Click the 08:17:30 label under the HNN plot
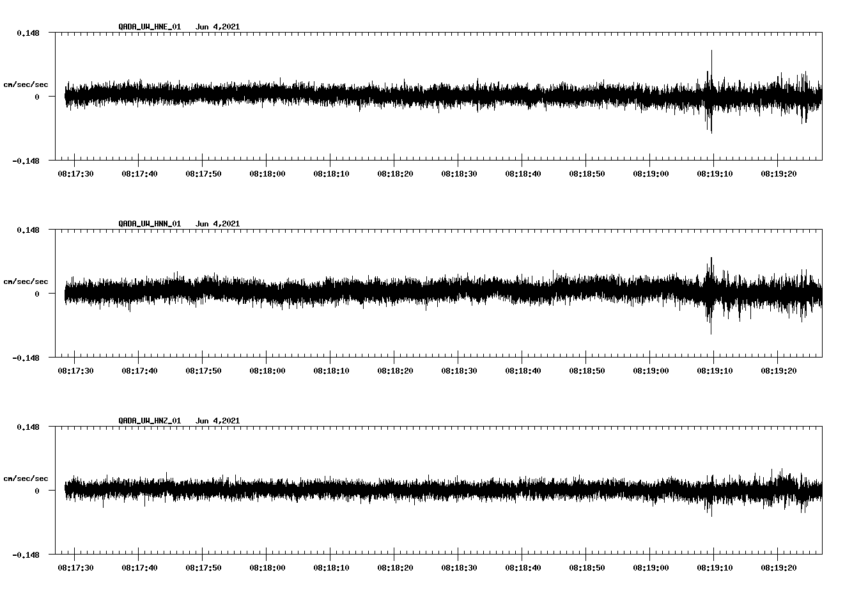The height and width of the screenshot is (591, 868). [75, 370]
